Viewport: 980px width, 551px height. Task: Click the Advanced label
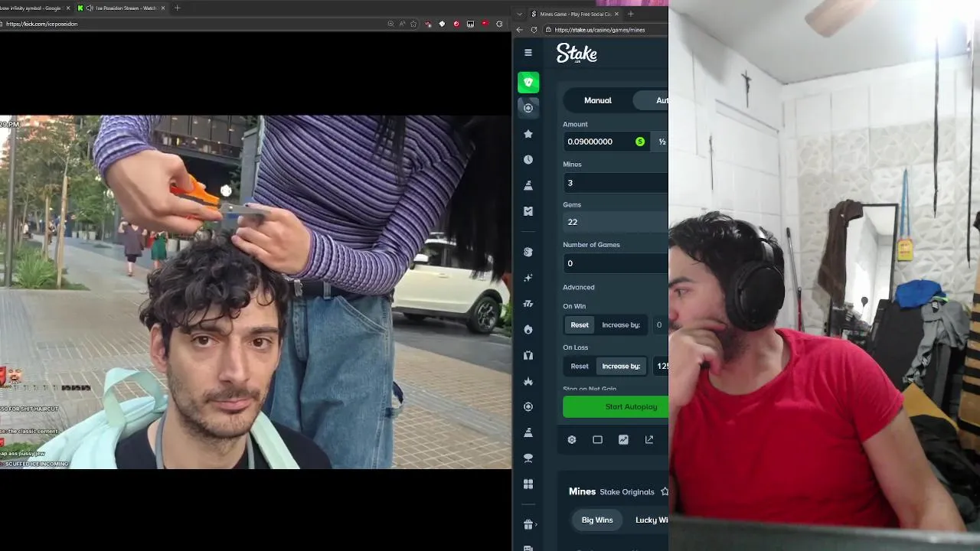point(579,288)
